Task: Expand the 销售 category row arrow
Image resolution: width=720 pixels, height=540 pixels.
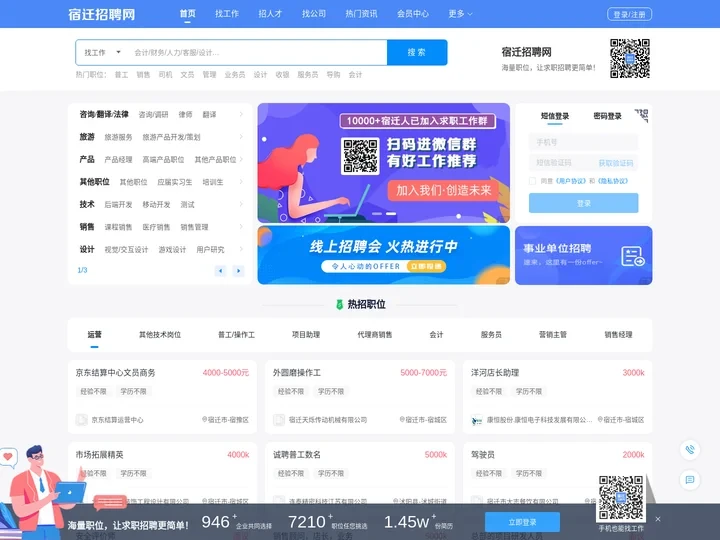Action: point(241,227)
